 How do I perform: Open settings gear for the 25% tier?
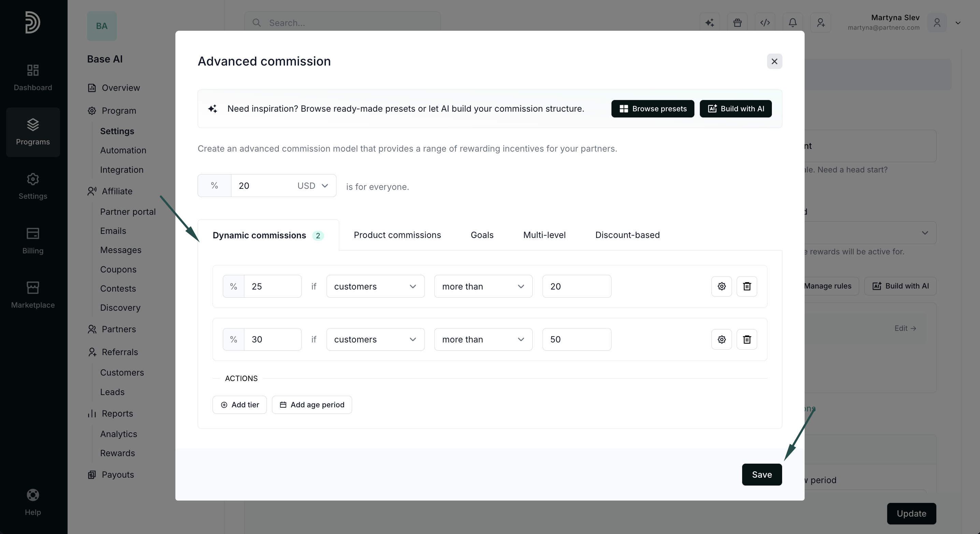721,286
